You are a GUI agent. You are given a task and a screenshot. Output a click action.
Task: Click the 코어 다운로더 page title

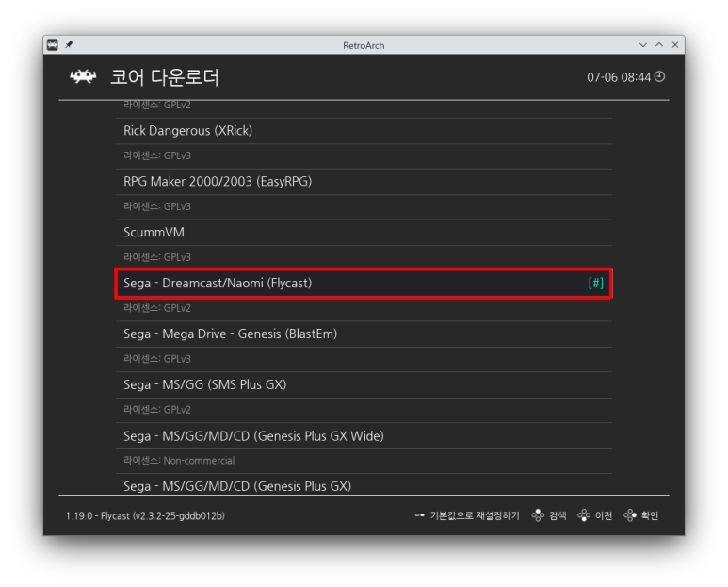click(x=165, y=77)
